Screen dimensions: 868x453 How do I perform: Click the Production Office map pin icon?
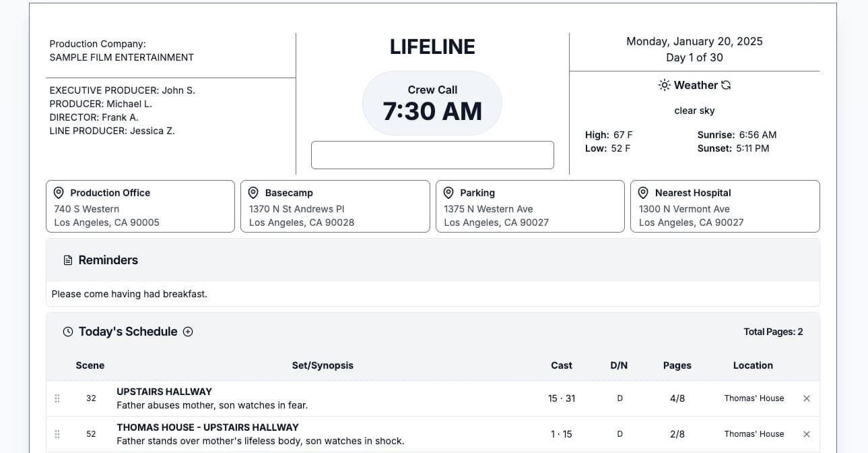point(61,192)
